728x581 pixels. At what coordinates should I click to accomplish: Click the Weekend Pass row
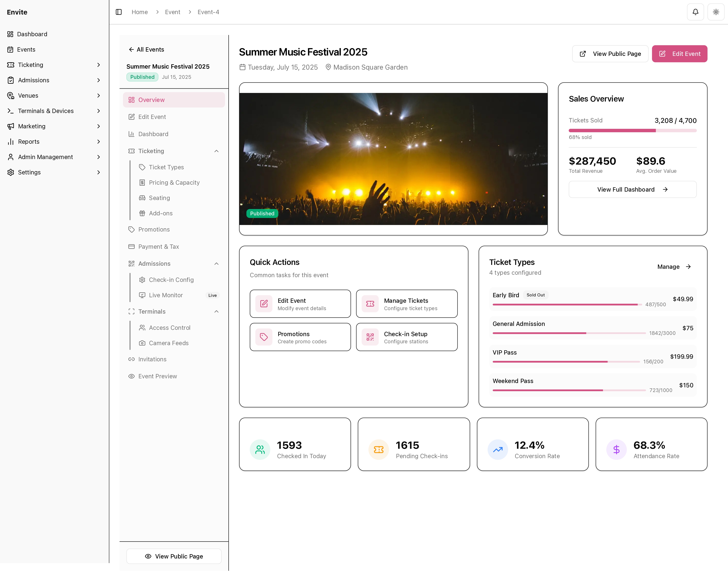(593, 385)
